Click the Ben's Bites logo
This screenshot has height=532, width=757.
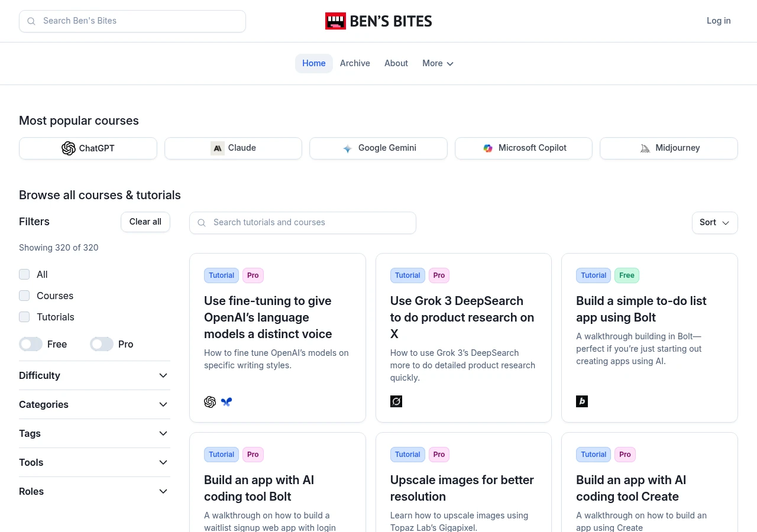pos(378,21)
